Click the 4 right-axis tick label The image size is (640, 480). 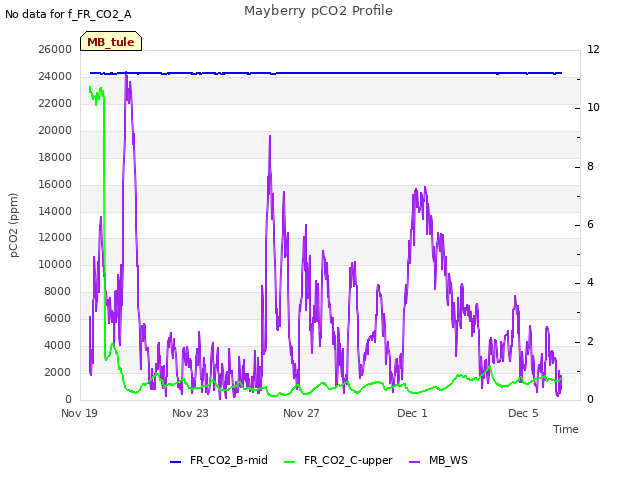click(591, 282)
